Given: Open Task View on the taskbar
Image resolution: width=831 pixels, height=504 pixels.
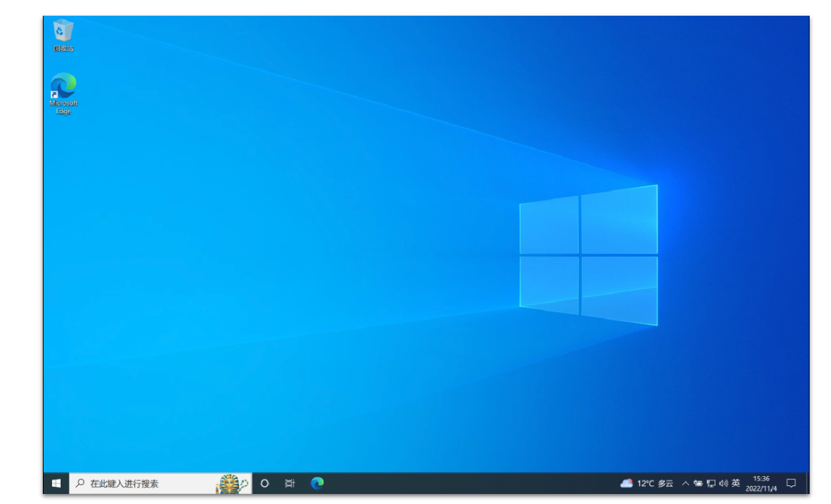Looking at the screenshot, I should pyautogui.click(x=289, y=483).
